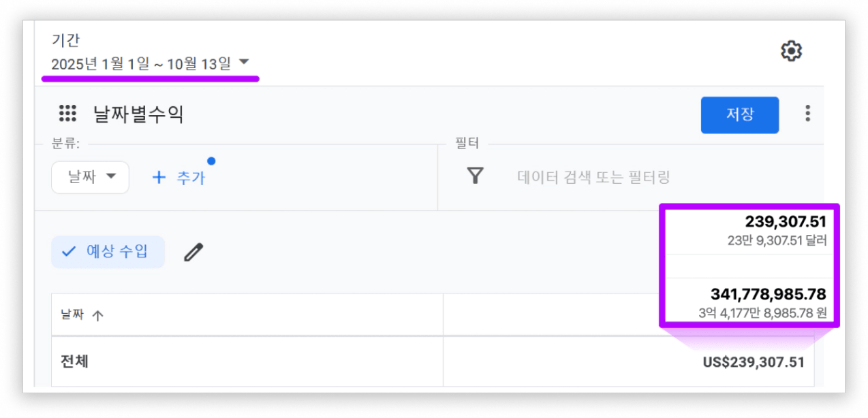Viewport: 868px width, 418px height.
Task: Open the three-dot more options menu
Action: 807,114
